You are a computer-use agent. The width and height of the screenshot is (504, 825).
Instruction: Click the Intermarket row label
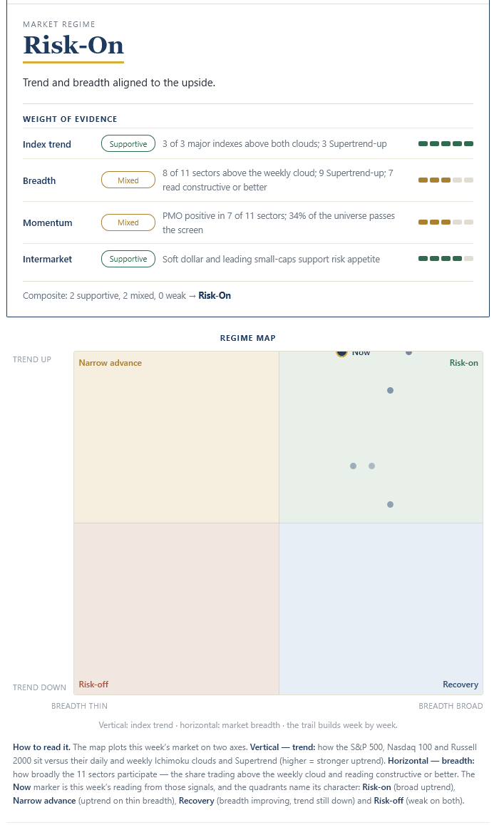click(x=47, y=259)
